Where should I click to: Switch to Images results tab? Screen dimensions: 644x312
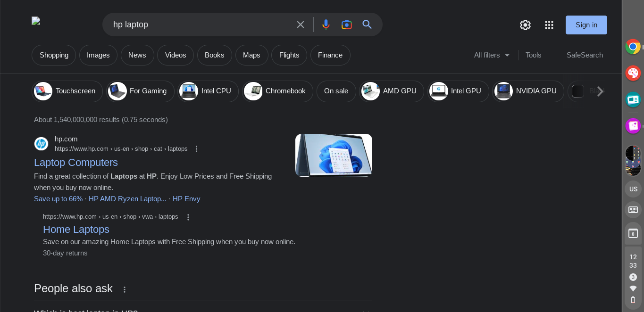(x=98, y=55)
